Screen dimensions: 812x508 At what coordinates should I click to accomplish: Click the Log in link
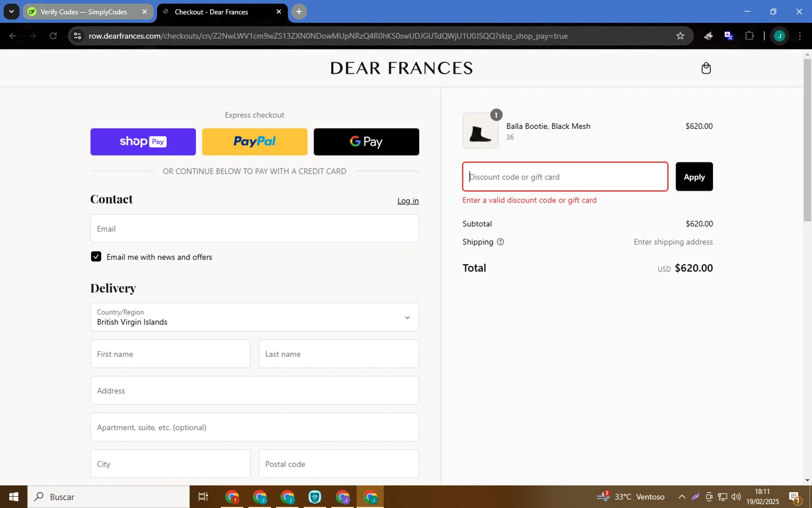[x=408, y=201]
